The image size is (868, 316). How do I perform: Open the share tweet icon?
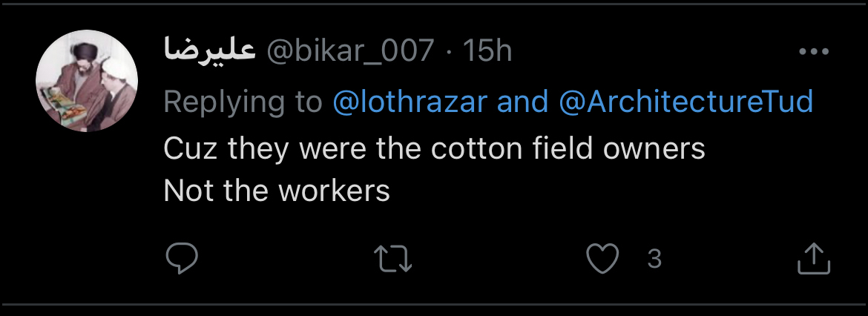click(x=812, y=259)
